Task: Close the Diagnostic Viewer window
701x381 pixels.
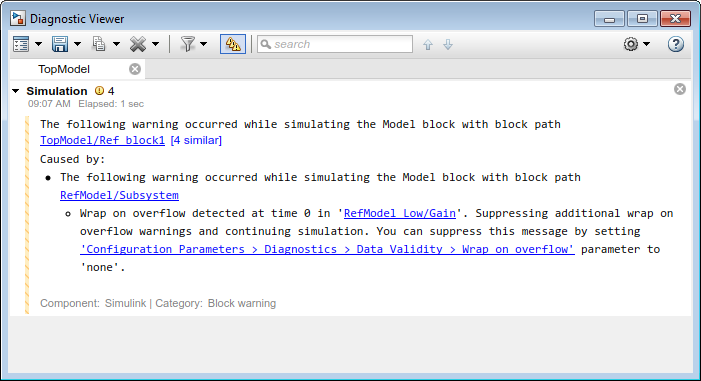Action: point(676,19)
